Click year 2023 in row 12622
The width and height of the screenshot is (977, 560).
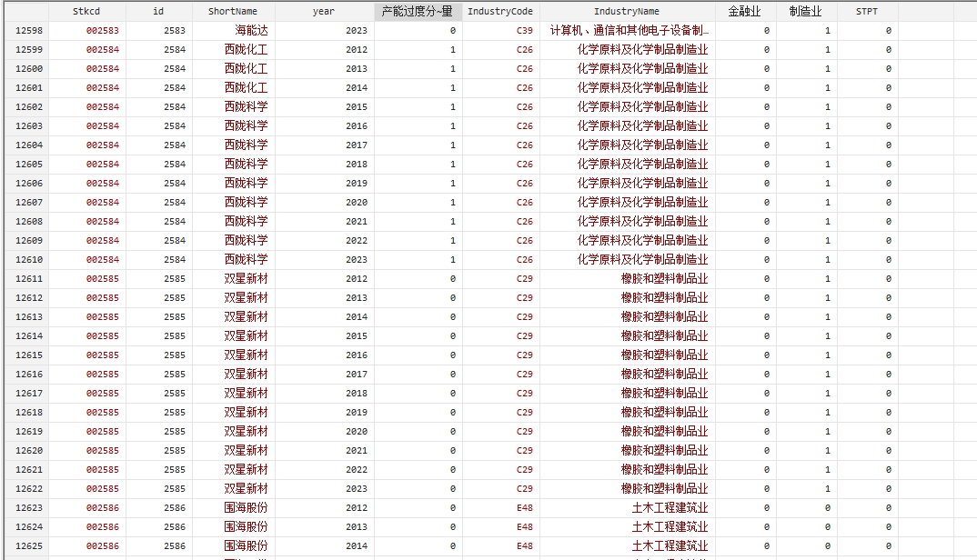point(357,489)
